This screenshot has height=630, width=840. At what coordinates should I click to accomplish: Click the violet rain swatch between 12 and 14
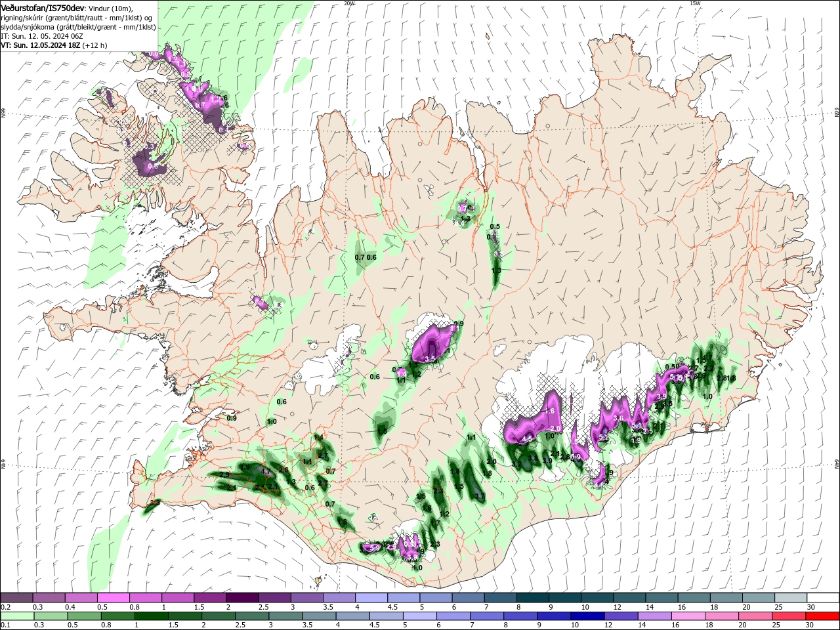[x=621, y=616]
